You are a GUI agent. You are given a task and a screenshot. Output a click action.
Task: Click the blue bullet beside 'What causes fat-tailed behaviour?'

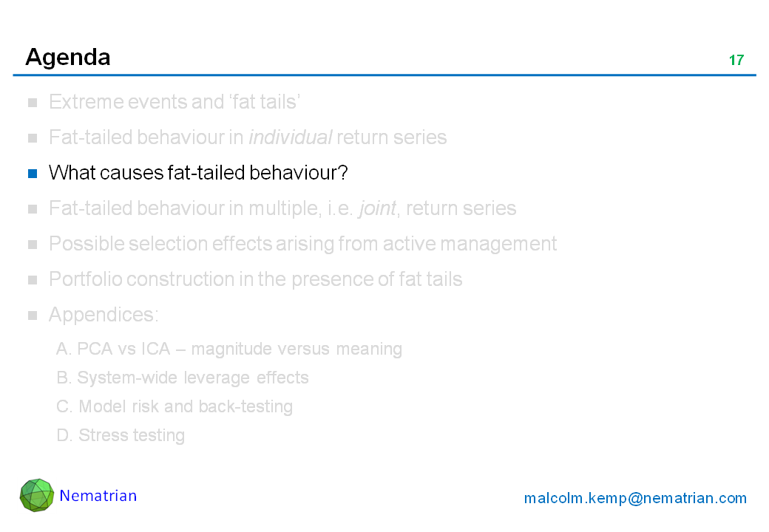tap(33, 174)
